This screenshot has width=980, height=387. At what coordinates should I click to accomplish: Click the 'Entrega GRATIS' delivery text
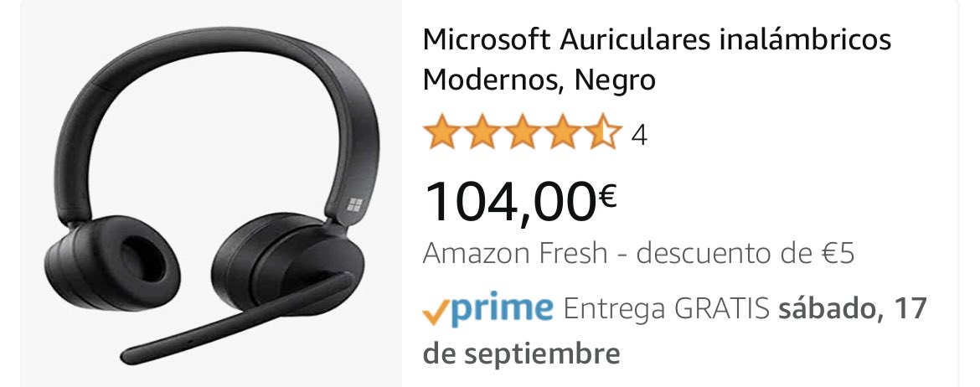coord(666,309)
